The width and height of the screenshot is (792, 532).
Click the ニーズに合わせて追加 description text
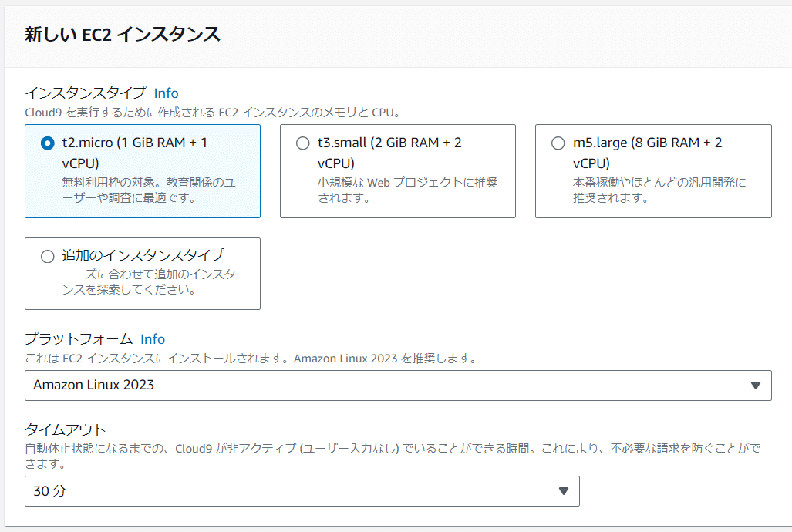click(149, 282)
